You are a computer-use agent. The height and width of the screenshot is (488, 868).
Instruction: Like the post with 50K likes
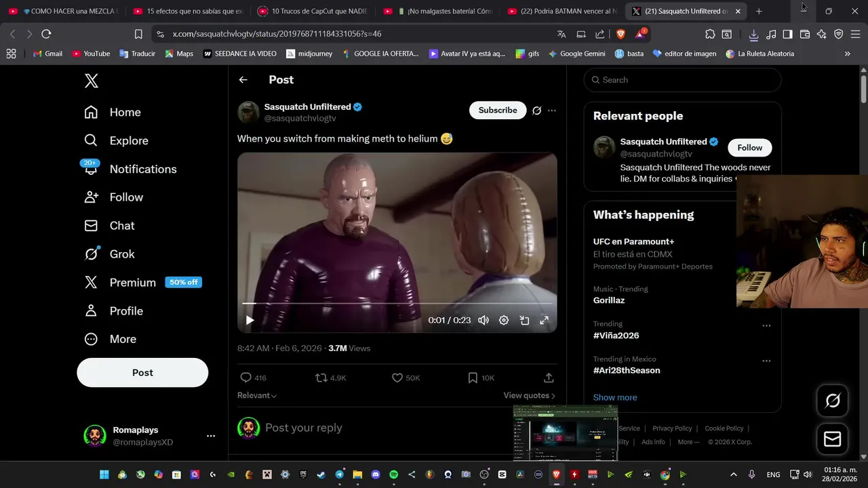[x=406, y=378]
